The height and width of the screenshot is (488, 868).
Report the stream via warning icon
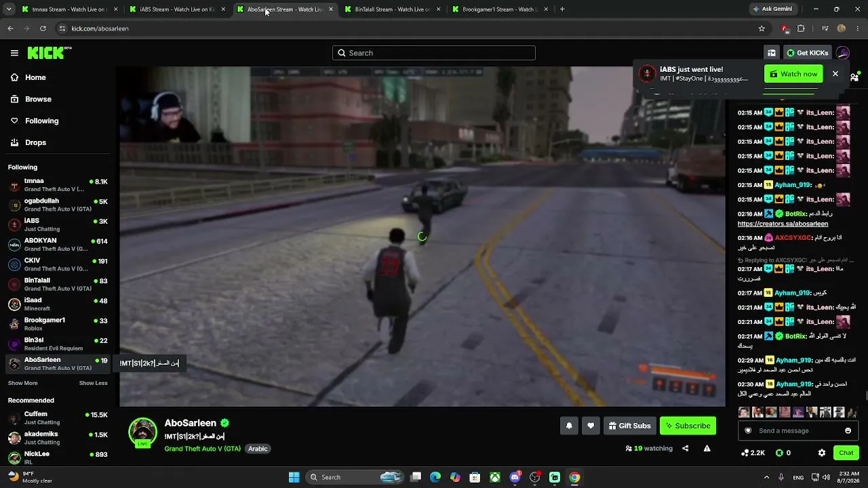point(707,449)
